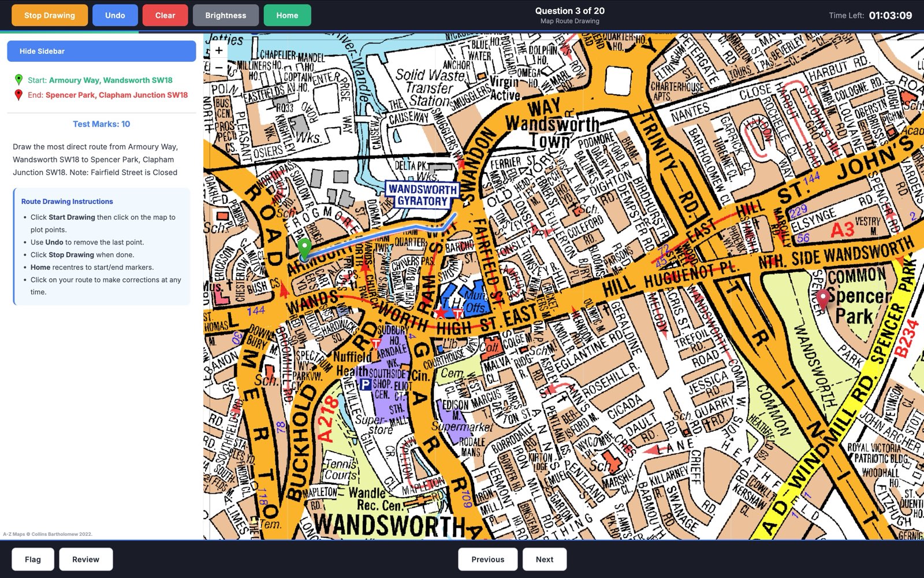Click the red star symbol near the Town Hall

pyautogui.click(x=441, y=313)
